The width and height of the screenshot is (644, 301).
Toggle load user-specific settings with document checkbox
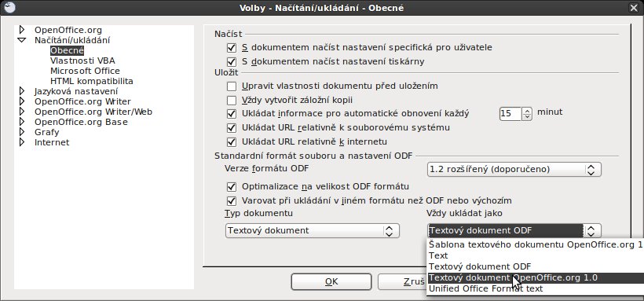click(x=232, y=48)
